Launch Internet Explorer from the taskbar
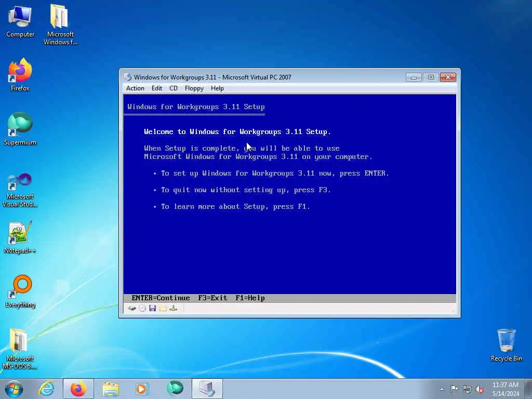532x399 pixels. pos(46,389)
